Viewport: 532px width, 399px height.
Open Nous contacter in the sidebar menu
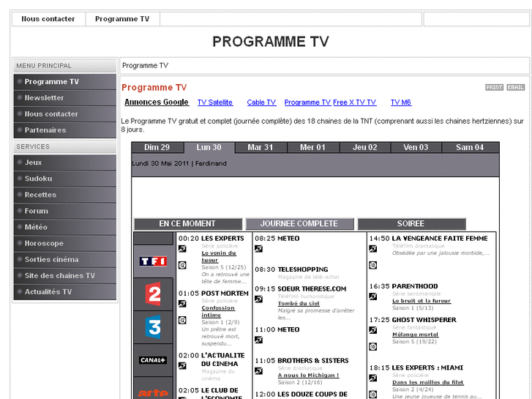65,114
